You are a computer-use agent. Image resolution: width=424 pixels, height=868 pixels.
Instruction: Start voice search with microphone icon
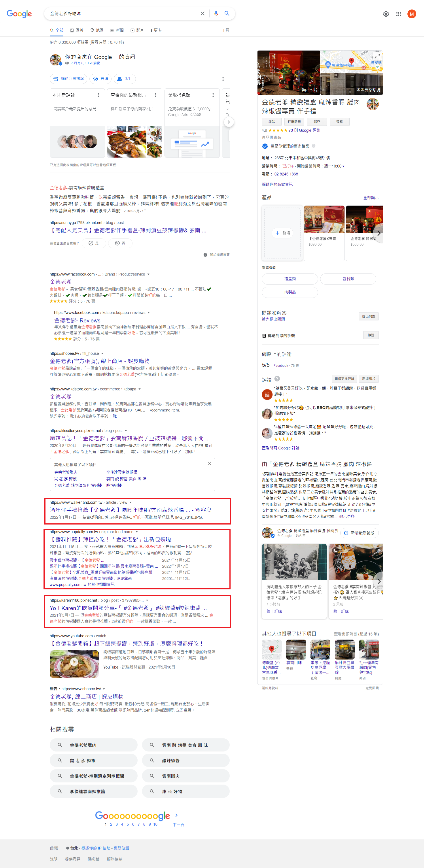[x=216, y=13]
